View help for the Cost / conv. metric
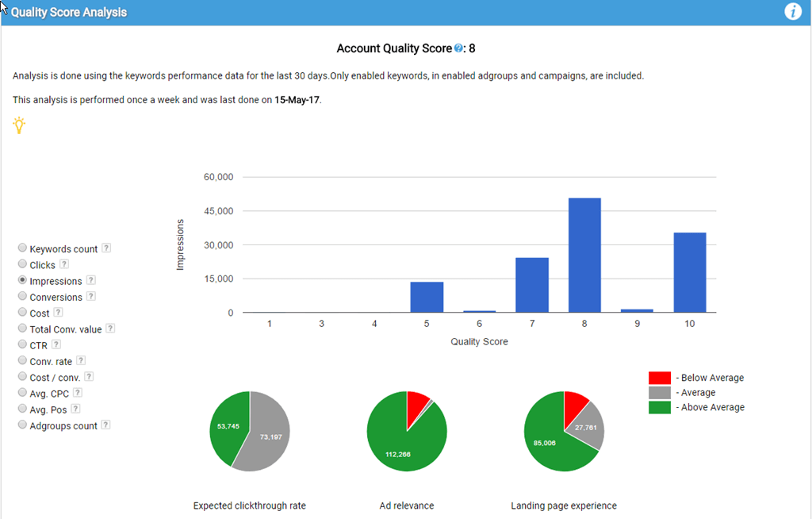Image resolution: width=812 pixels, height=519 pixels. point(87,377)
